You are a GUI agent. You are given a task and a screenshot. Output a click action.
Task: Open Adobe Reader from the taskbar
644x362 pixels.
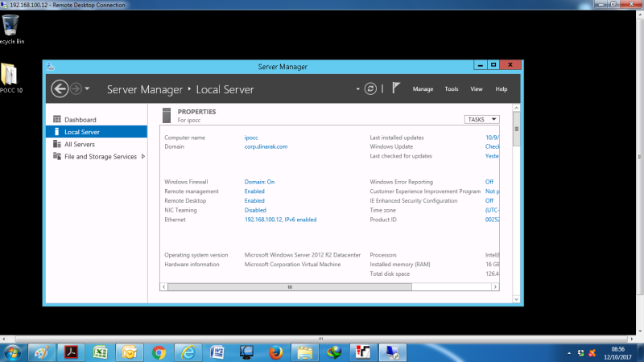71,352
